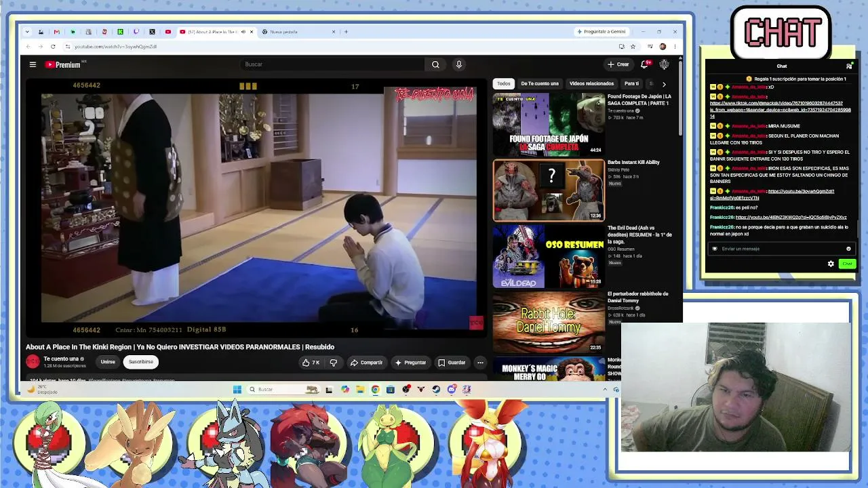Start voice search with the microphone icon
The height and width of the screenshot is (488, 868).
(458, 64)
